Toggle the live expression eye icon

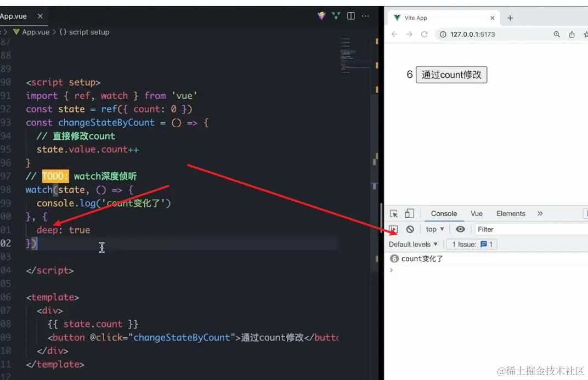pyautogui.click(x=460, y=229)
